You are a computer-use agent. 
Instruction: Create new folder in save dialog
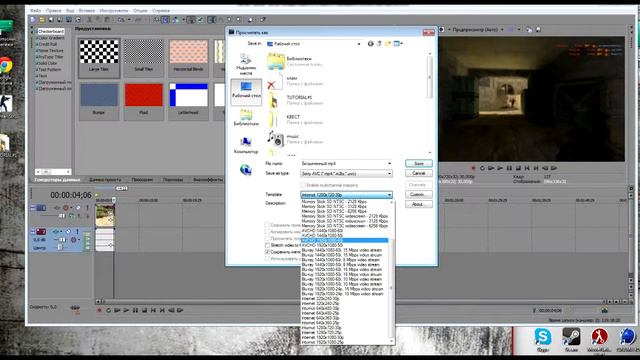tap(387, 44)
